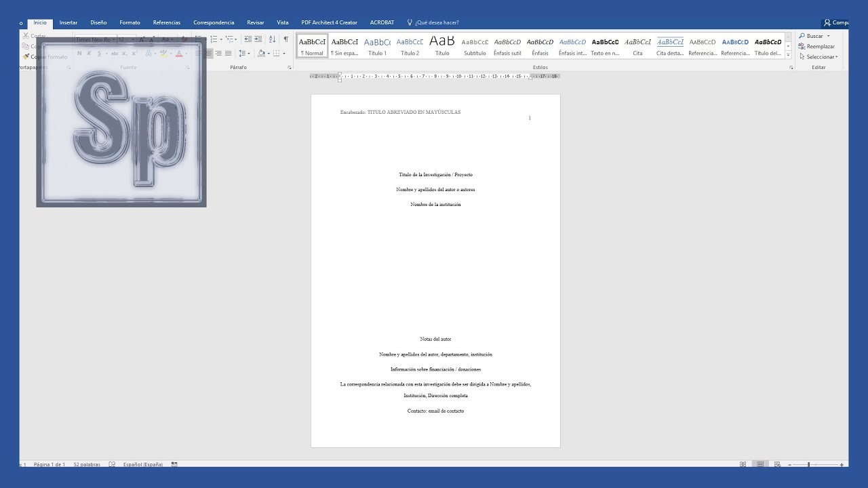Click the zoom in plus button
The height and width of the screenshot is (488, 868).
842,464
